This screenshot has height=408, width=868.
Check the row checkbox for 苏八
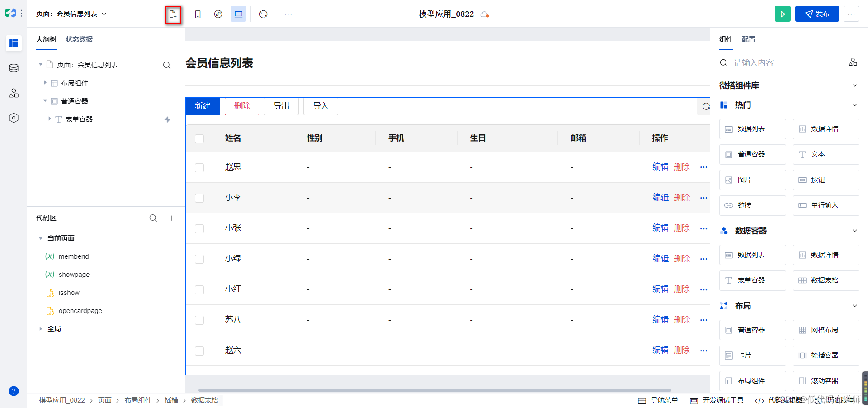click(199, 320)
